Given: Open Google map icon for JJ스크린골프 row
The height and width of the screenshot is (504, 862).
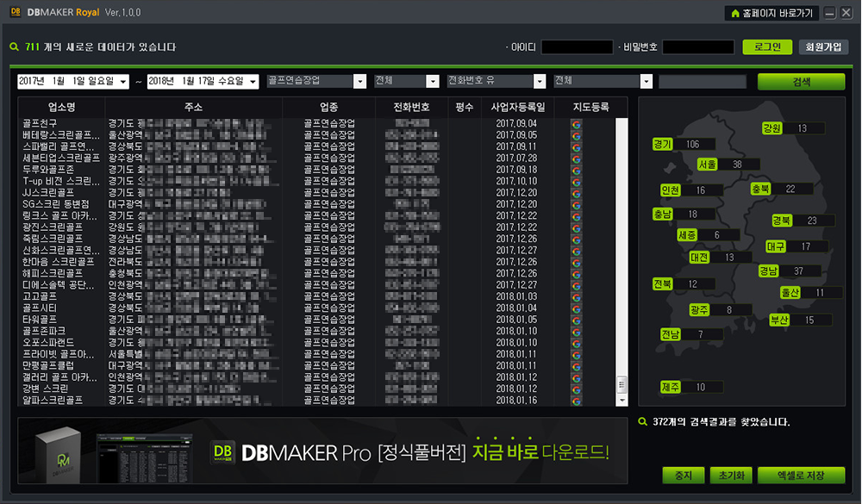Looking at the screenshot, I should click(576, 194).
